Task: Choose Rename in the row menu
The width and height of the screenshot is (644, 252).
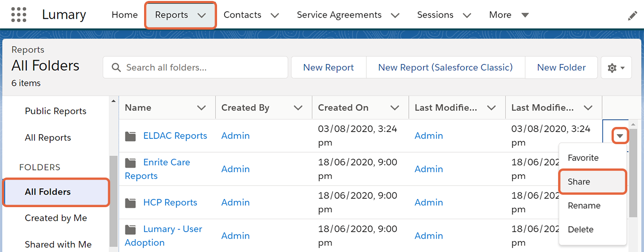Action: (x=584, y=206)
